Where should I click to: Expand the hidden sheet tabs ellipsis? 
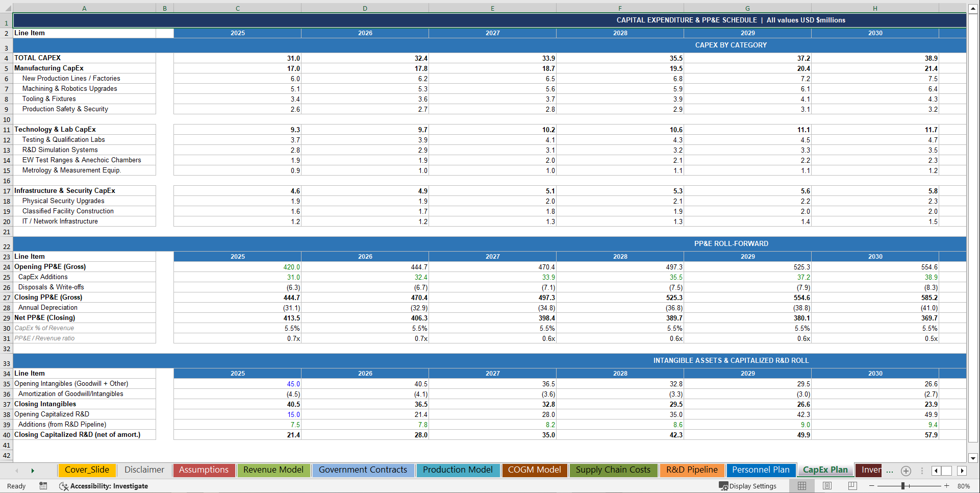click(x=890, y=472)
